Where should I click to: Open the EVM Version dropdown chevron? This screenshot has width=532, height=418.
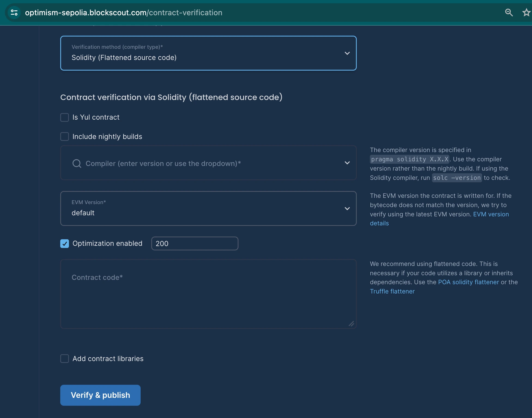(x=347, y=209)
